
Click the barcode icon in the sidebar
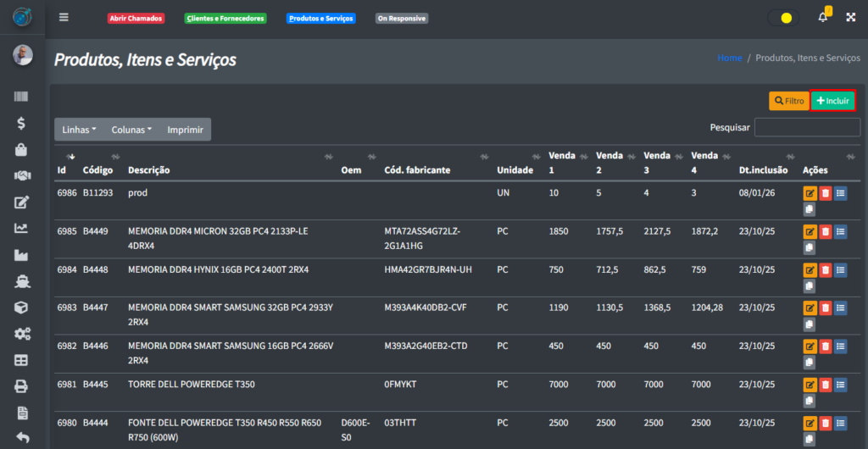pos(22,97)
